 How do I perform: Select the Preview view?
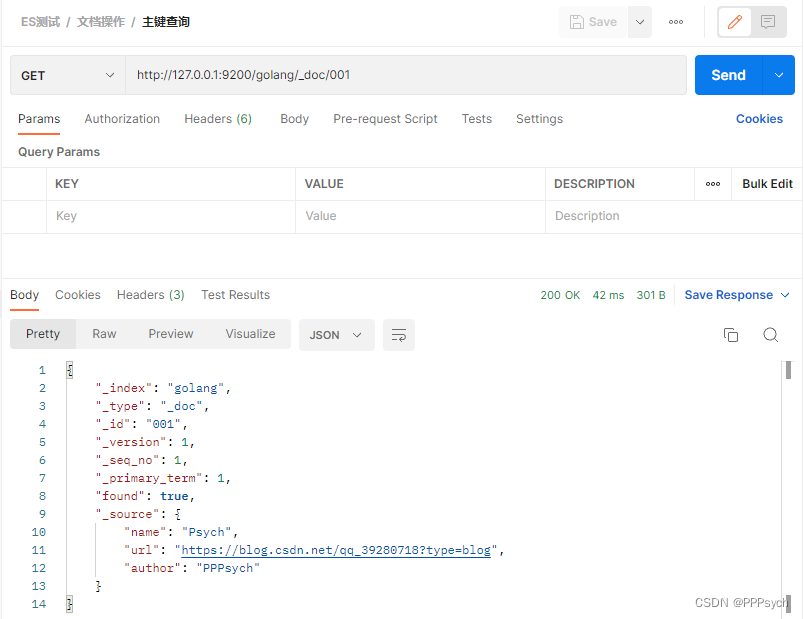(171, 334)
